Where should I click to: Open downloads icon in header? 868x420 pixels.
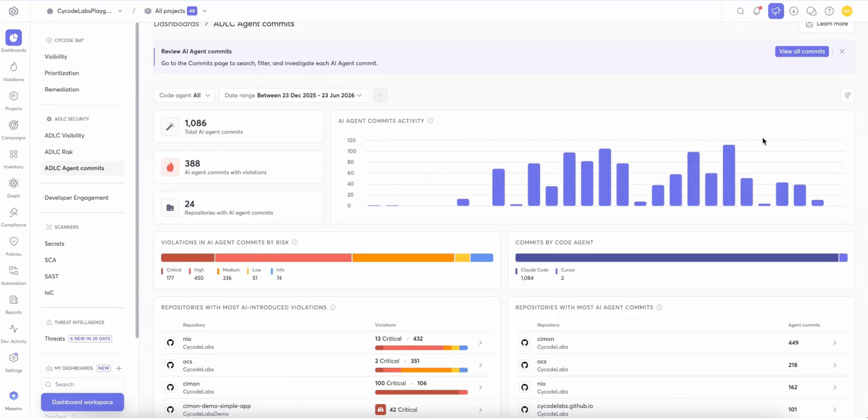[794, 11]
